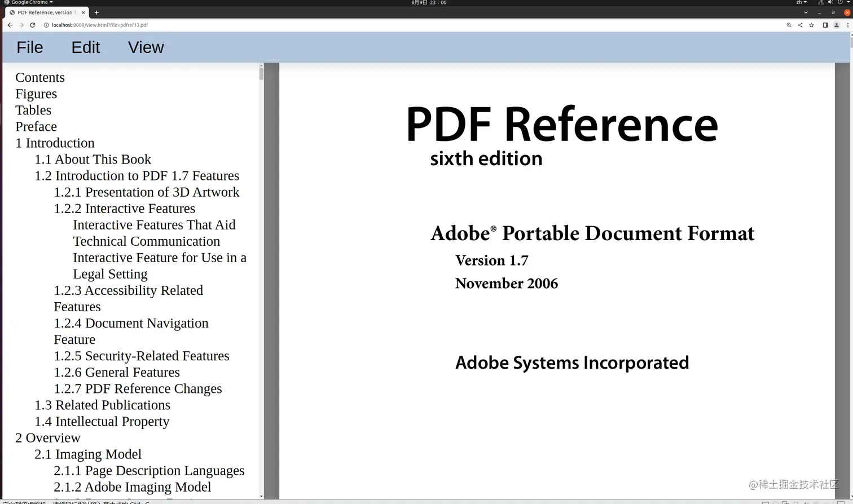Click the 'November 2006' text
Image resolution: width=853 pixels, height=504 pixels.
coord(507,283)
